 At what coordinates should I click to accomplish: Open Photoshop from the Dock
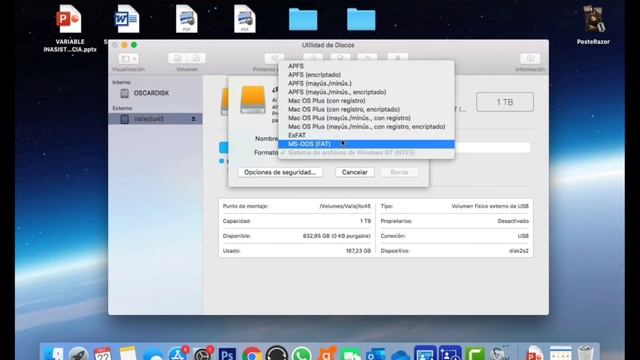coord(227,353)
